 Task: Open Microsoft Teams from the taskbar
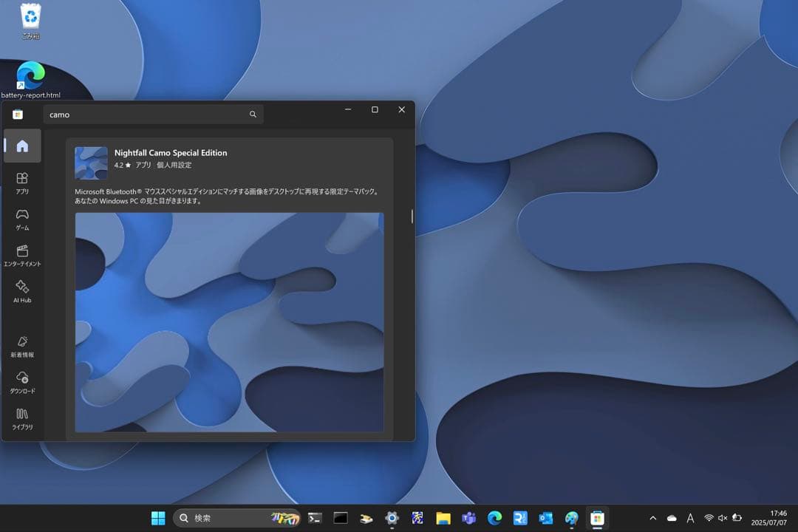pos(468,518)
